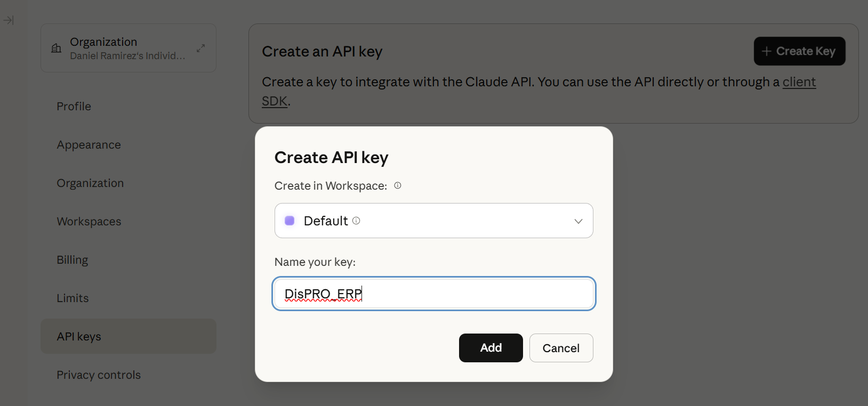Open Privacy controls settings
The height and width of the screenshot is (406, 868).
[99, 375]
